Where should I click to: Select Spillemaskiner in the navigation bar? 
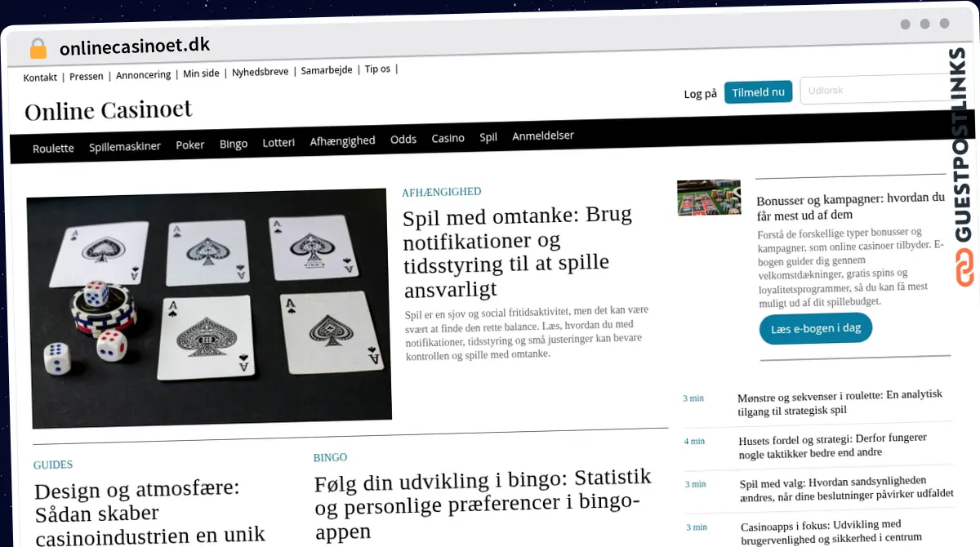(125, 147)
